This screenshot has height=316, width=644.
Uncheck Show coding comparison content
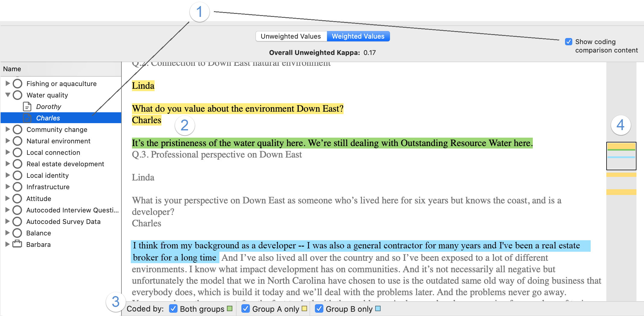568,42
